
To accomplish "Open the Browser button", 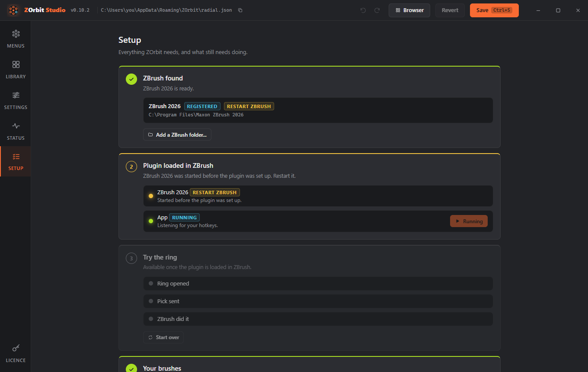I will tap(409, 10).
